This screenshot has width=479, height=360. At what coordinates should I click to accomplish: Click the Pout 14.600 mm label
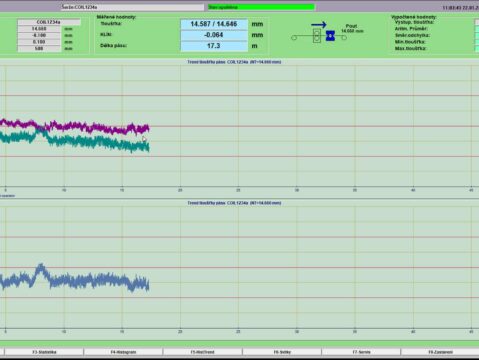click(352, 28)
